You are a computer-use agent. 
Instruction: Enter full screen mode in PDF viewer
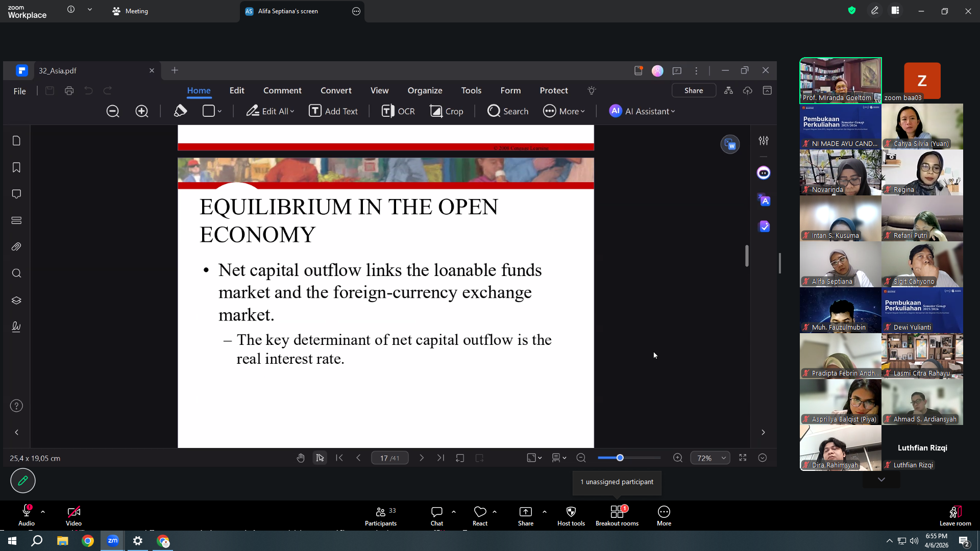[x=743, y=458]
